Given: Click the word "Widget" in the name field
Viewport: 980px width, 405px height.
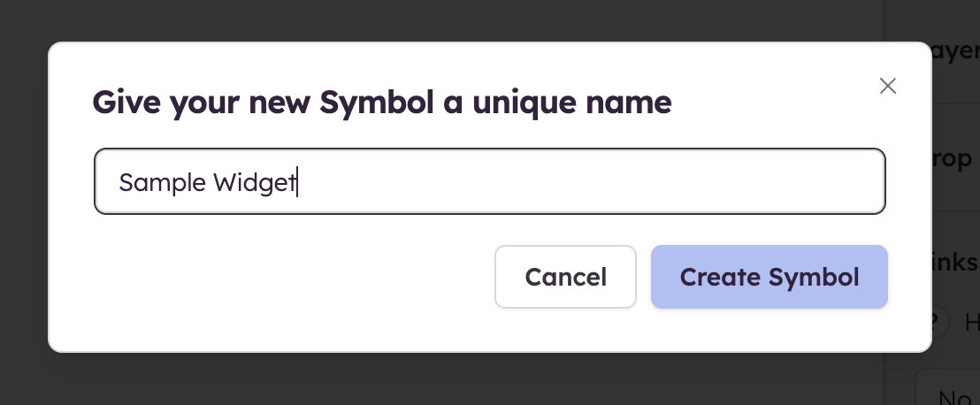Looking at the screenshot, I should tap(255, 182).
